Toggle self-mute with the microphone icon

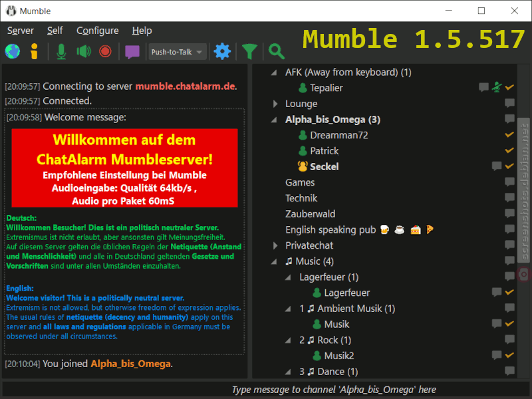(x=61, y=52)
